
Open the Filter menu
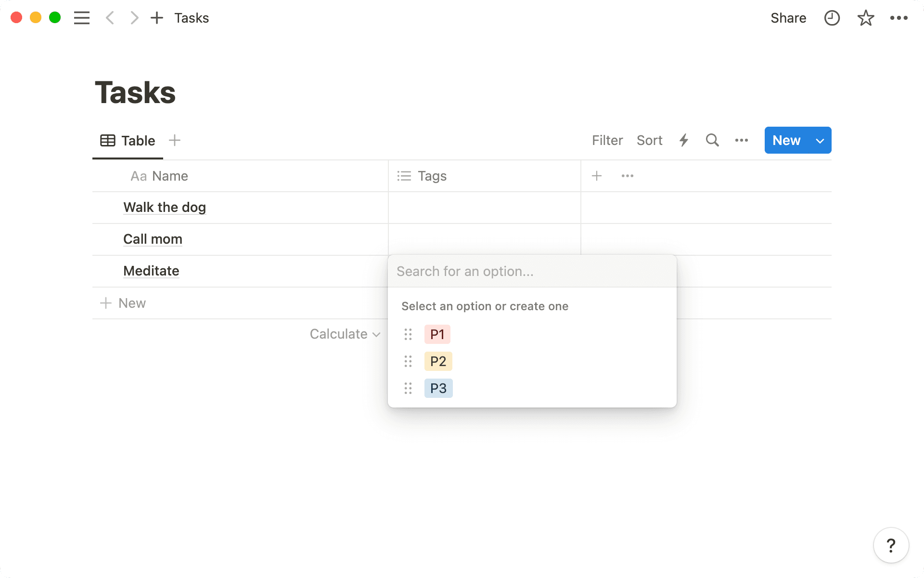(607, 140)
